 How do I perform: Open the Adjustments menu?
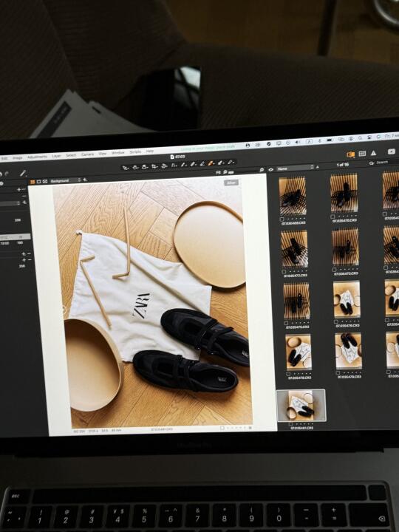37,157
